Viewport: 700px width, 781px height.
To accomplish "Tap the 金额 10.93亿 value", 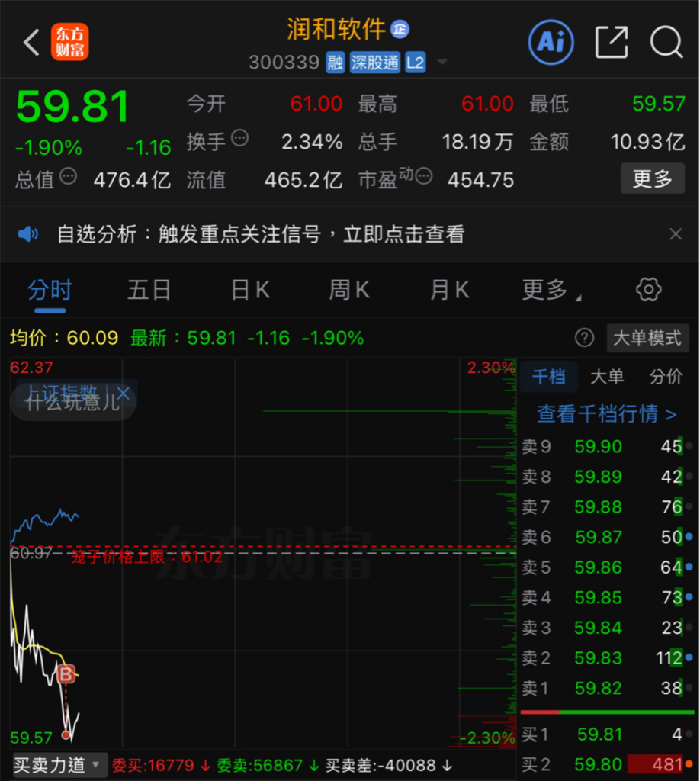I will click(647, 142).
